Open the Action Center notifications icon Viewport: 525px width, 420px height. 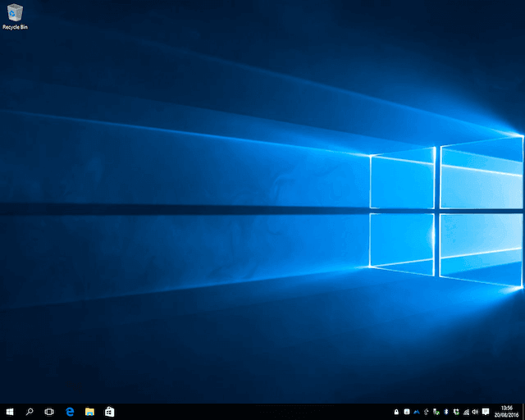pos(486,412)
